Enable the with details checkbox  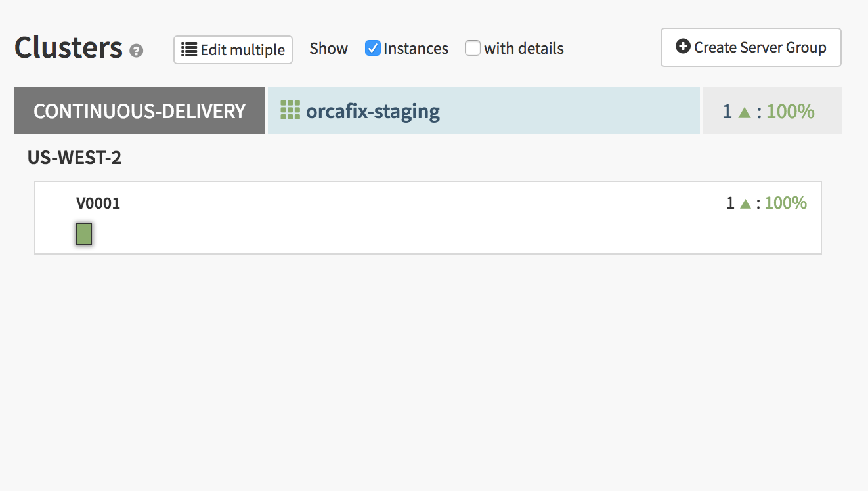tap(473, 48)
